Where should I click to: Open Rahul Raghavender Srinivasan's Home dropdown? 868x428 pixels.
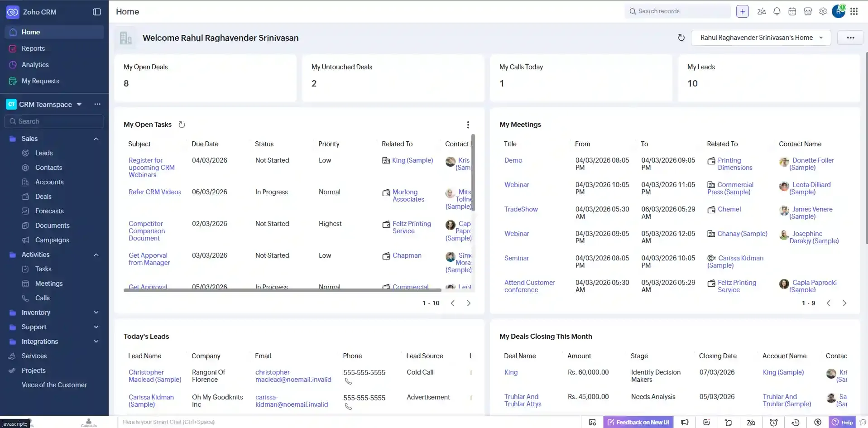coord(761,38)
